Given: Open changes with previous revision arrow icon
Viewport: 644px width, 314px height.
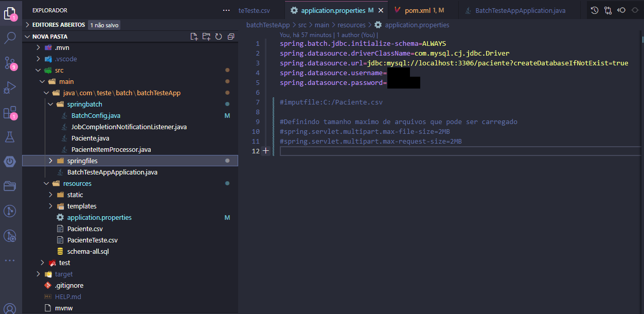Looking at the screenshot, I should click(x=621, y=10).
